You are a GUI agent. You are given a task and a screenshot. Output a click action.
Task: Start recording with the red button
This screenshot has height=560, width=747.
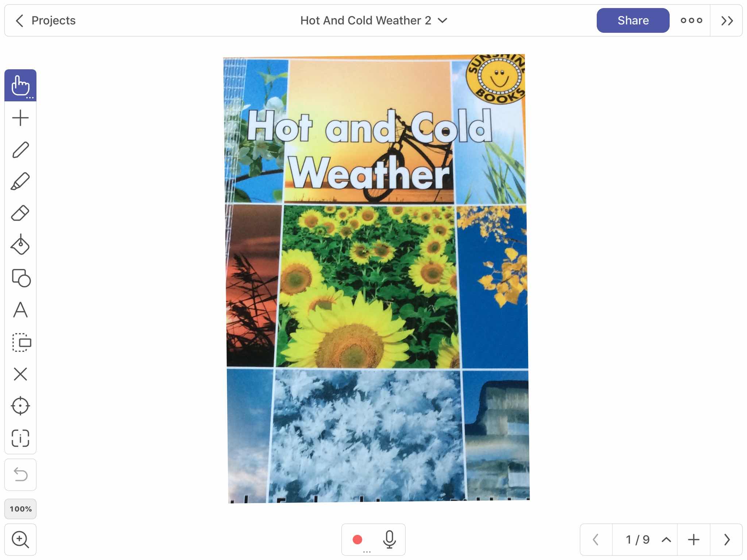(x=357, y=539)
